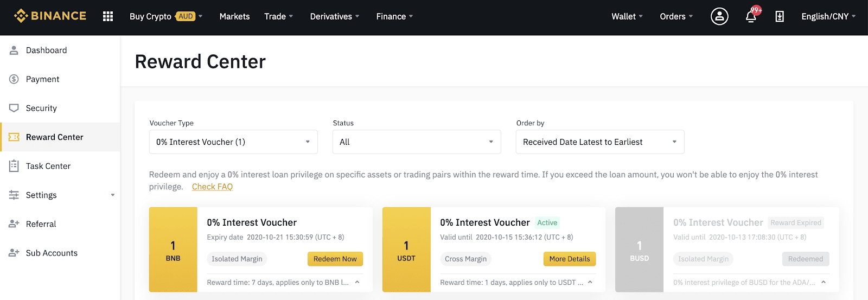Open the notifications bell icon

[x=751, y=16]
